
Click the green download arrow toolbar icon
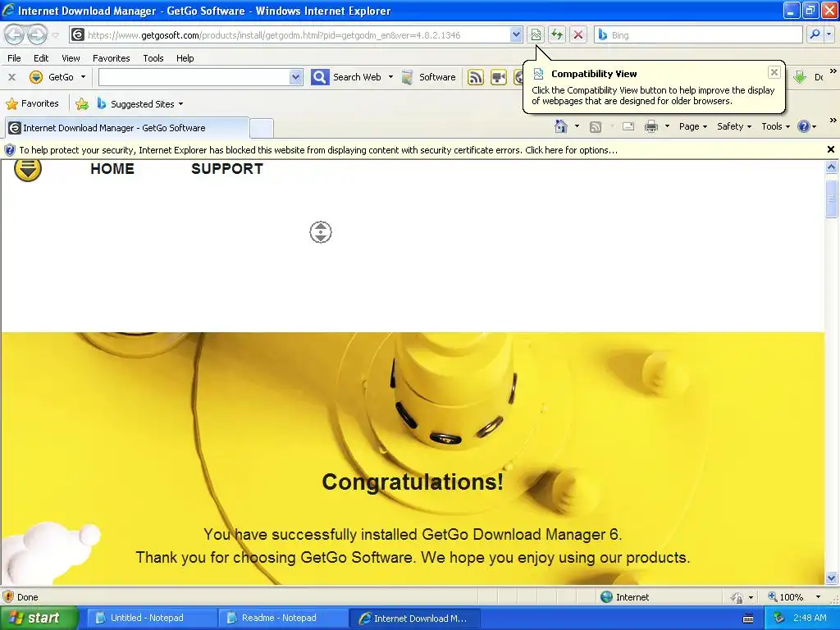pos(800,77)
